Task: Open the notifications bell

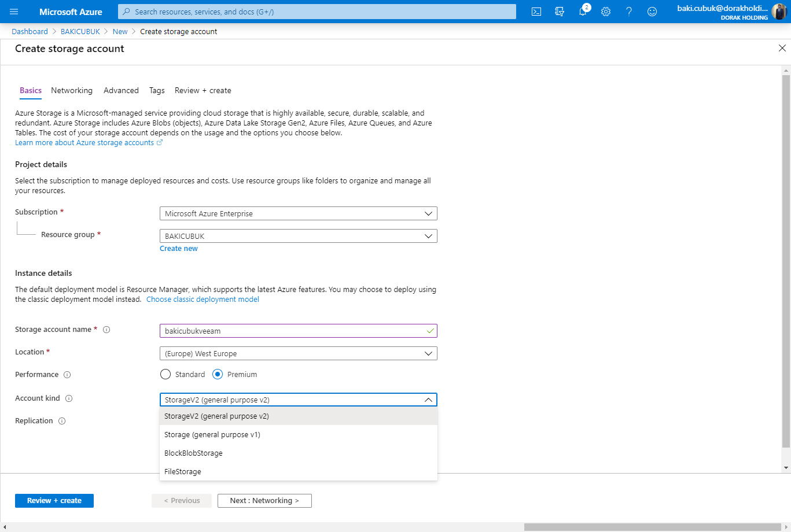Action: tap(583, 12)
